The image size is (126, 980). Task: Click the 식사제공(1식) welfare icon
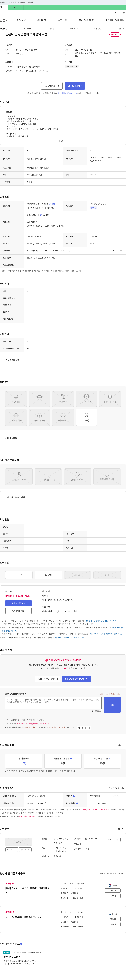pyautogui.click(x=86, y=417)
